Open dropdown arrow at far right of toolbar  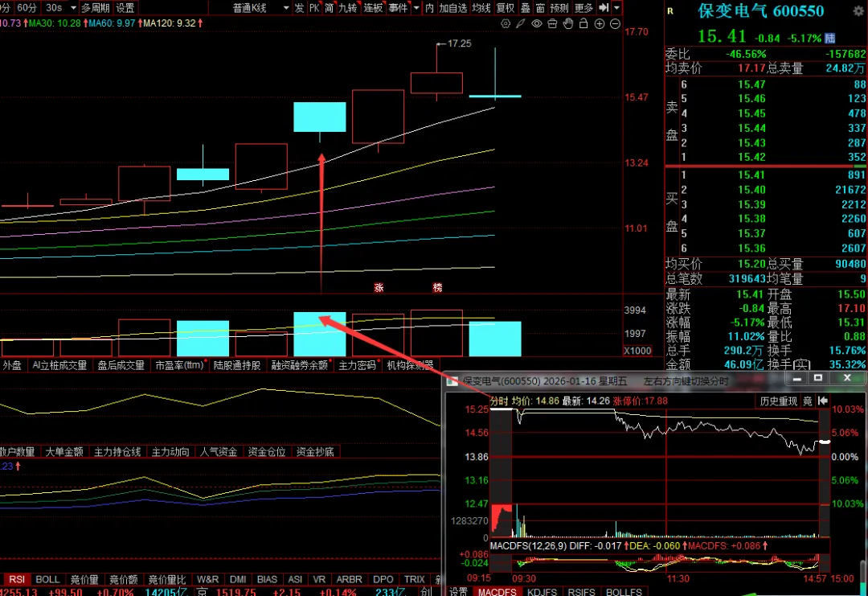pyautogui.click(x=616, y=8)
